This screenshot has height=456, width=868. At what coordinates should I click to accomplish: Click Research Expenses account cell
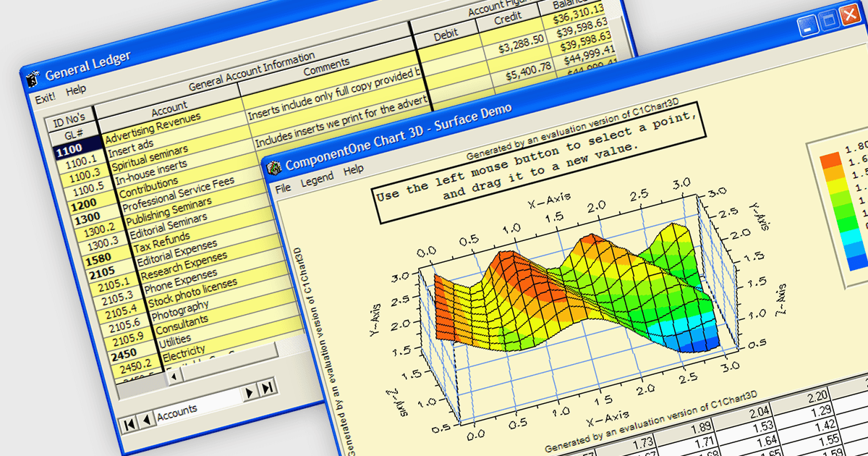[x=186, y=266]
